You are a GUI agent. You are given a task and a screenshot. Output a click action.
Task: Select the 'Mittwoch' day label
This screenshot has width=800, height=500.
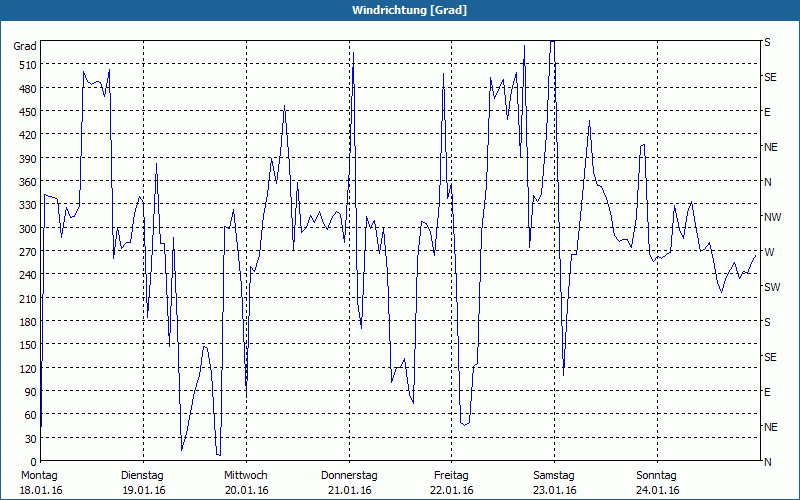pyautogui.click(x=245, y=476)
